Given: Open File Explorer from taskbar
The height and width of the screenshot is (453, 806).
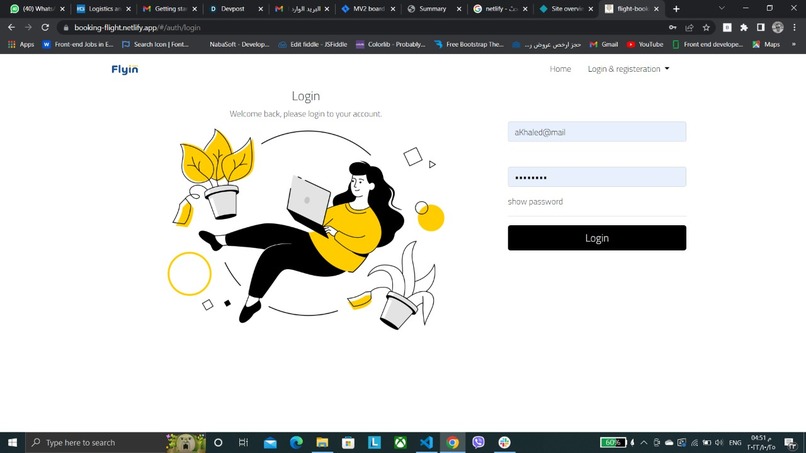Looking at the screenshot, I should click(322, 442).
